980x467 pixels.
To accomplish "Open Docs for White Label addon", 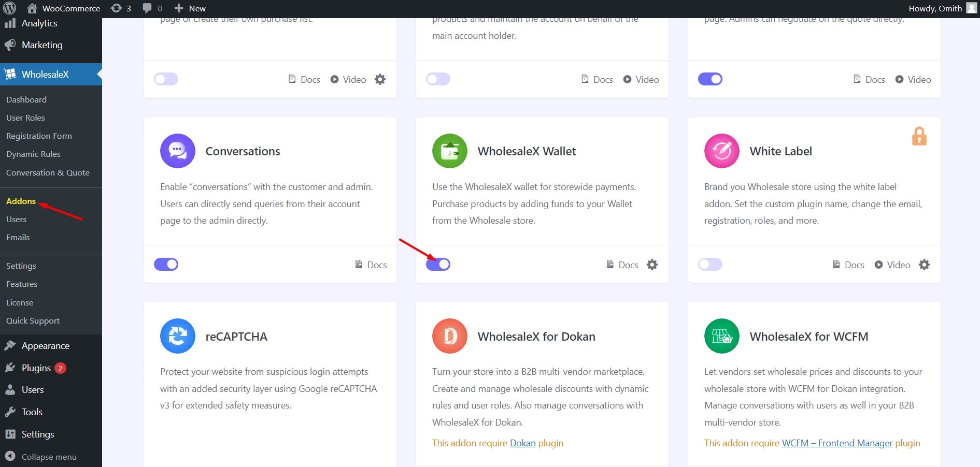I will (x=848, y=265).
